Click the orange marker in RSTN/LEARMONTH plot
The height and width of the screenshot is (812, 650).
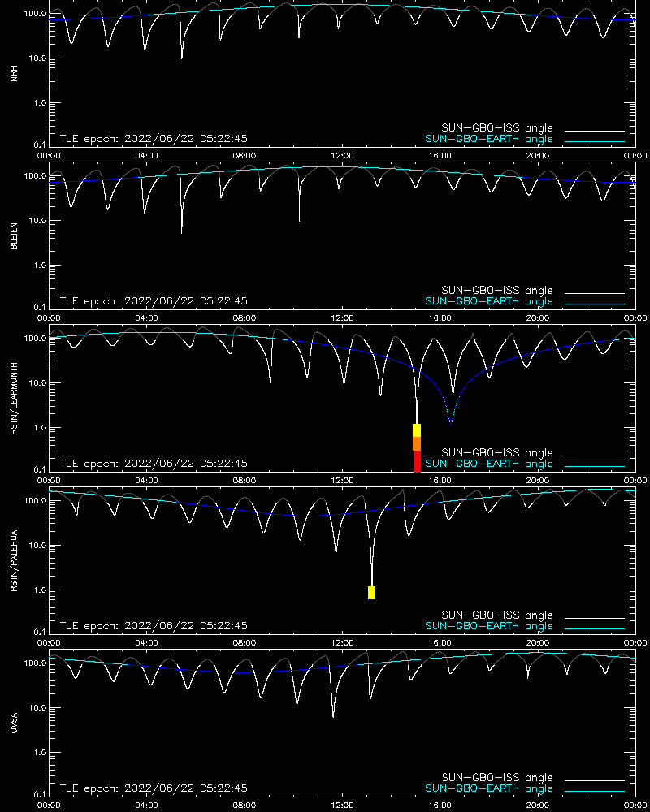tap(417, 444)
